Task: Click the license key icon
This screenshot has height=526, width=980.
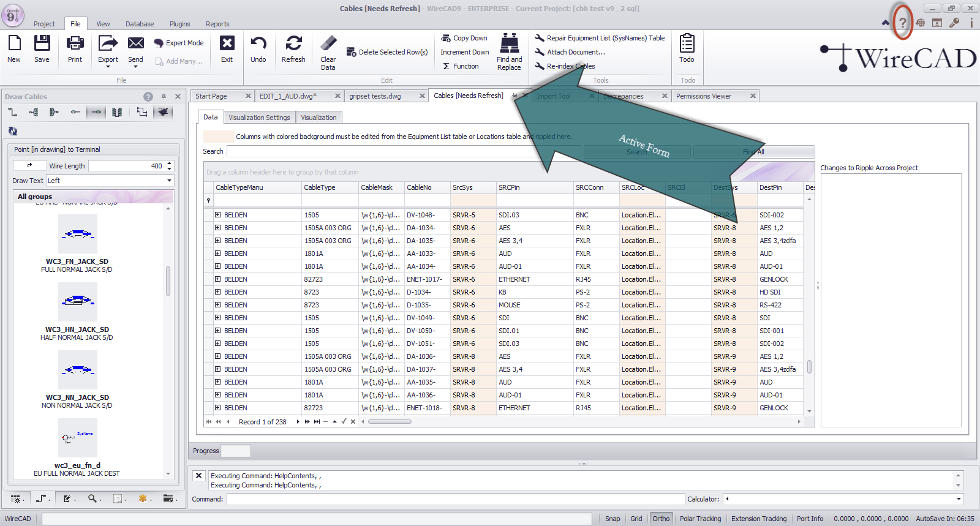Action: click(x=954, y=23)
